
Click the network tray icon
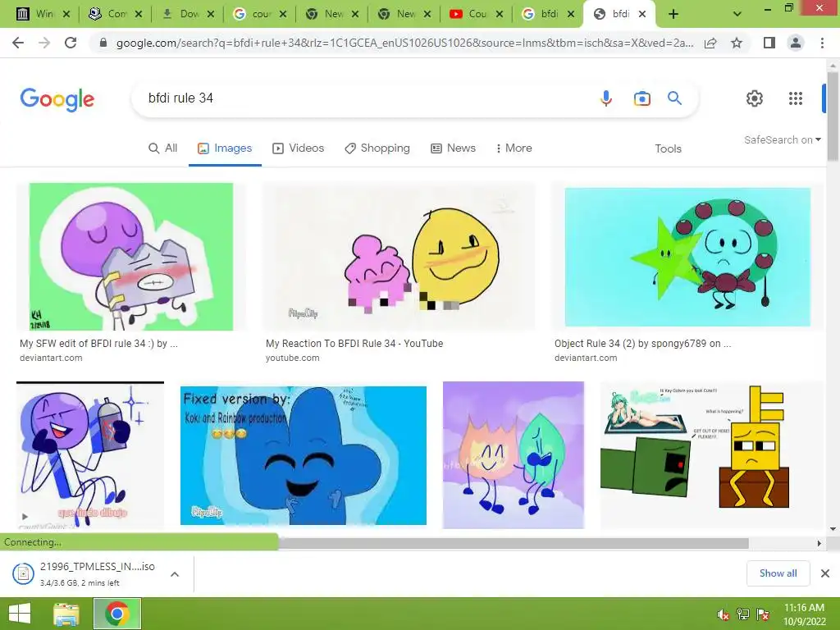(x=743, y=614)
